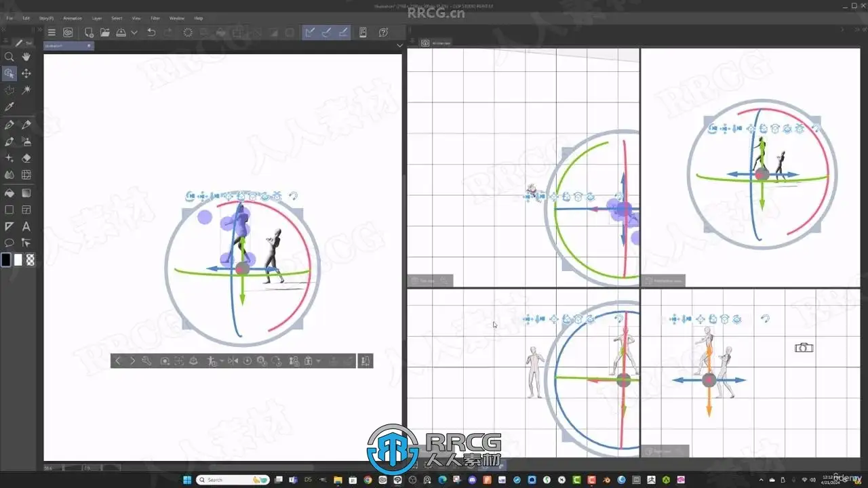Select the Hand move-view tool
This screenshot has height=488, width=868.
coord(26,57)
